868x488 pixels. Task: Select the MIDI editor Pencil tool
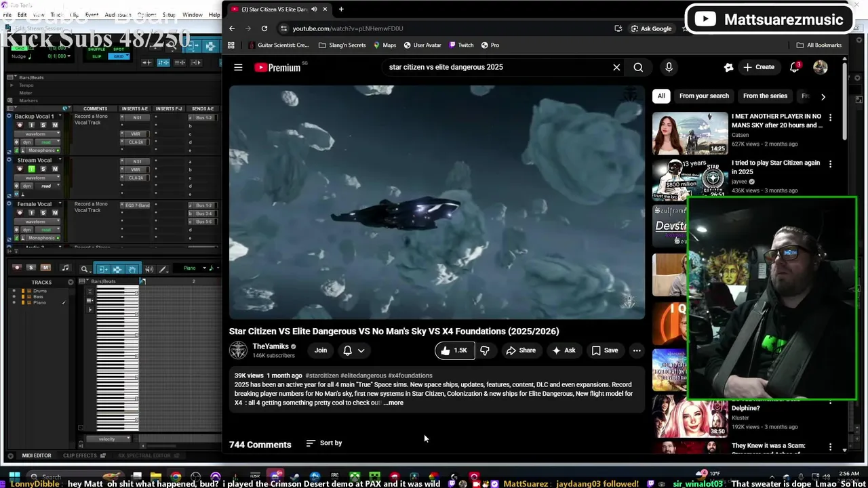(163, 269)
